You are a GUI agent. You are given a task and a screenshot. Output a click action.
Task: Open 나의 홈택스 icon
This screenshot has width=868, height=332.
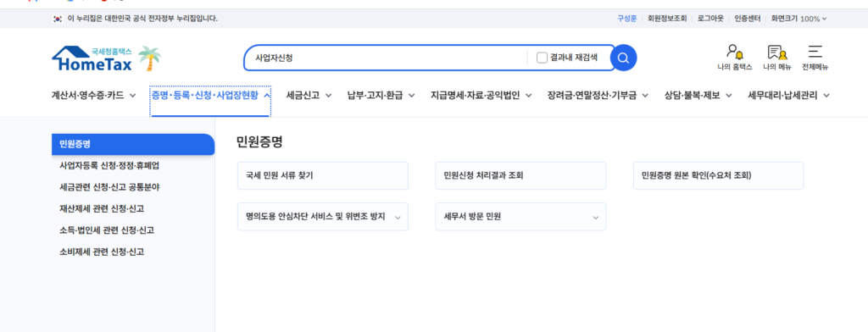pyautogui.click(x=735, y=58)
